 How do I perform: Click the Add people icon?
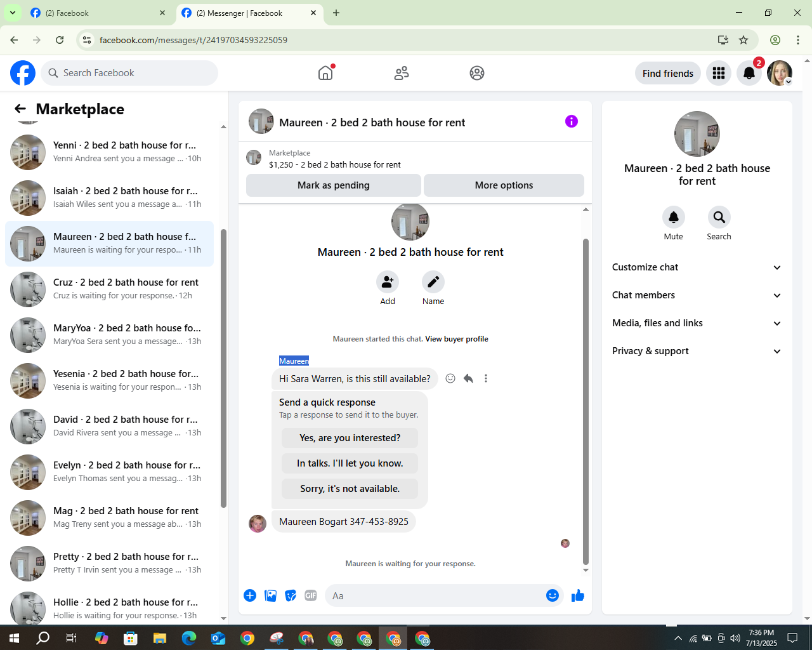(388, 282)
